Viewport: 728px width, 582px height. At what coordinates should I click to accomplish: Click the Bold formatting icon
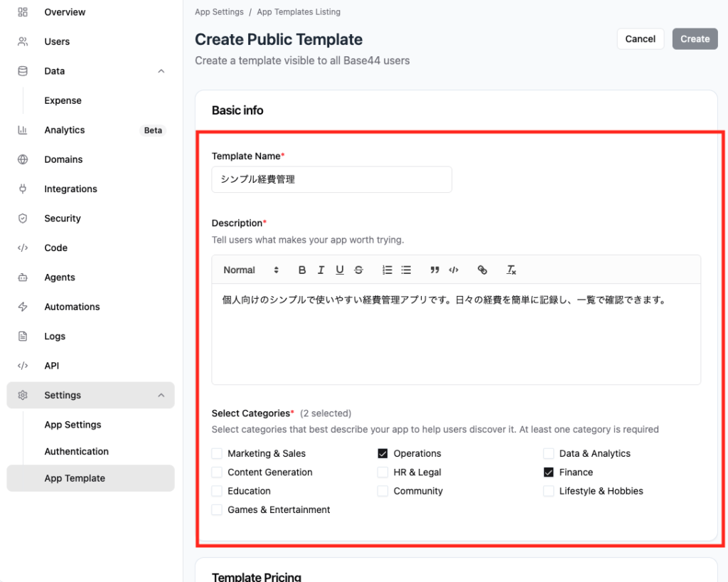pos(302,270)
